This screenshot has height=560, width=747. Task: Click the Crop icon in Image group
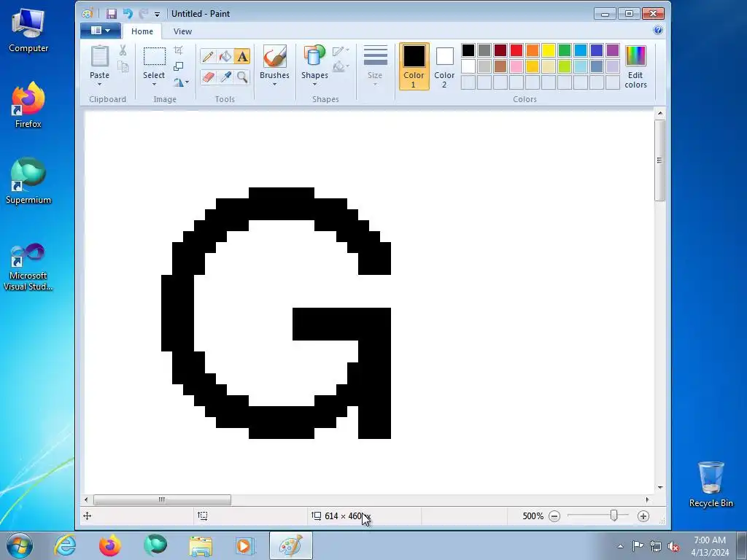pos(178,50)
